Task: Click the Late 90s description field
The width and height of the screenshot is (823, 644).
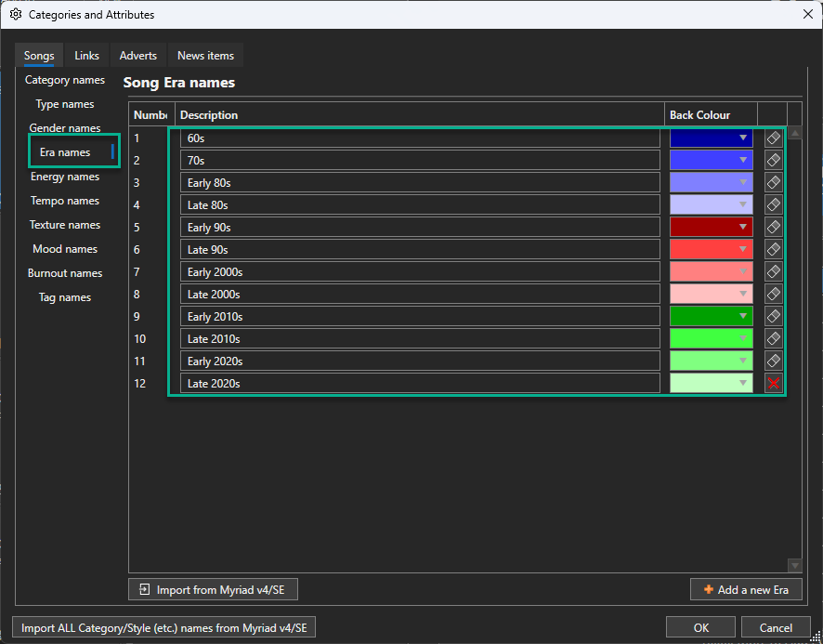Action: pyautogui.click(x=420, y=249)
